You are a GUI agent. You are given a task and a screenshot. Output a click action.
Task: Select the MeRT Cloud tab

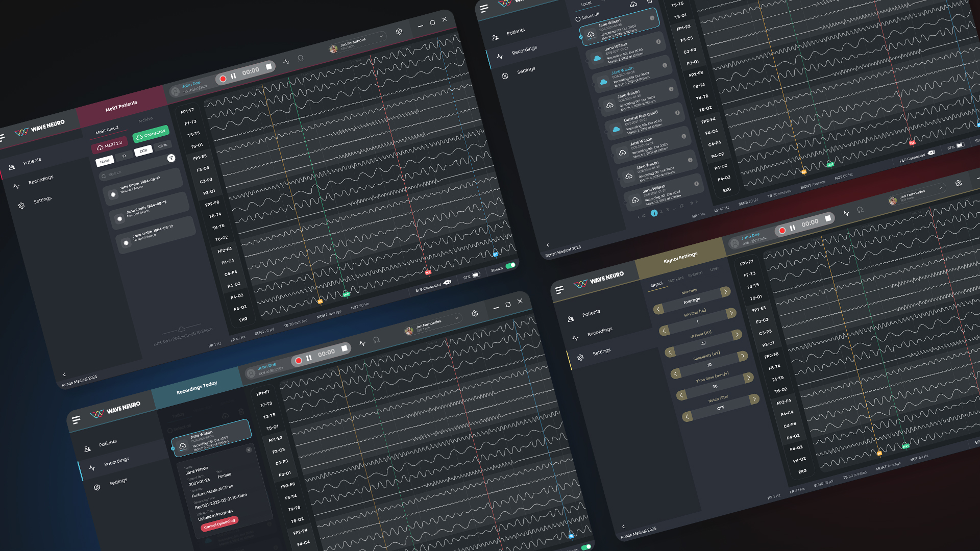pyautogui.click(x=107, y=130)
